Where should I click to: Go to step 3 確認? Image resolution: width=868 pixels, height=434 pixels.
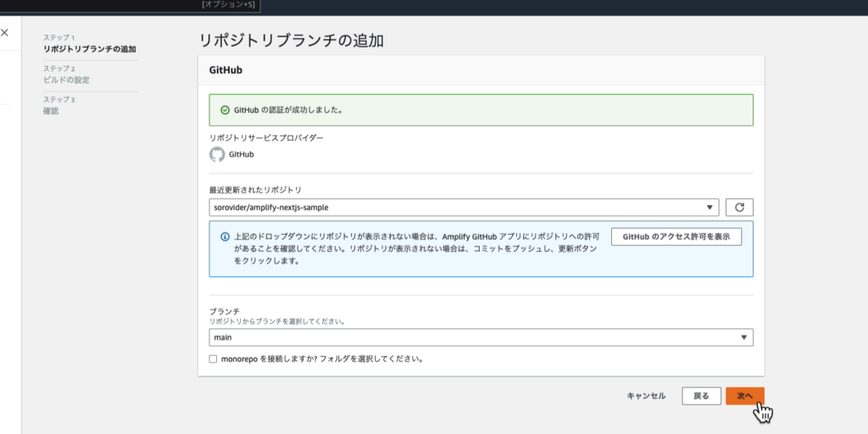pos(52,110)
